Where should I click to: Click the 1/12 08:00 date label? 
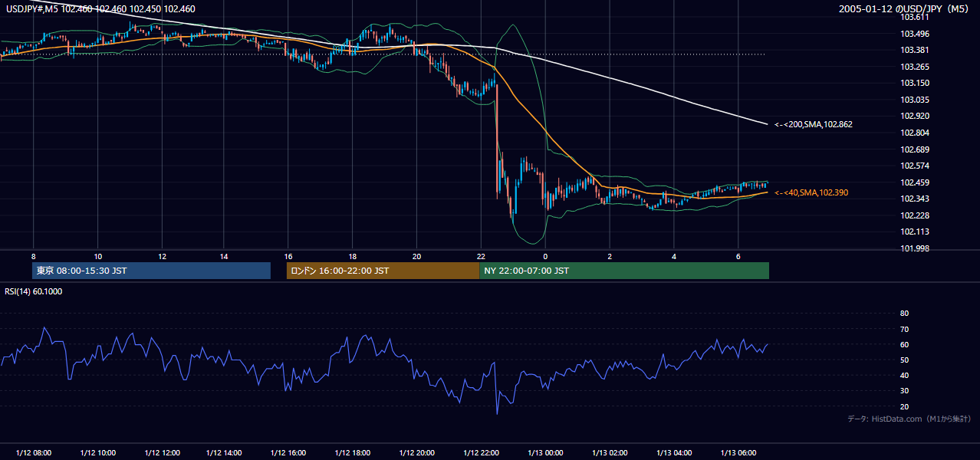click(x=34, y=453)
